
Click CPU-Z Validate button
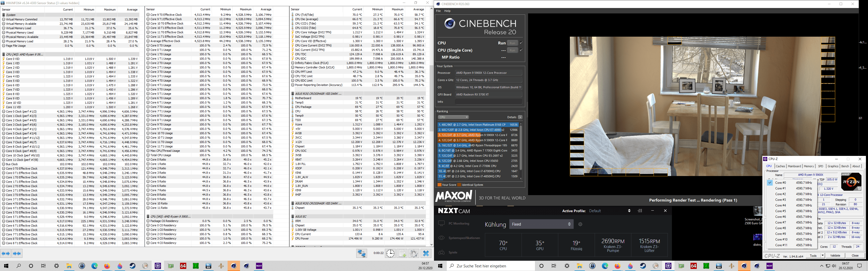(x=835, y=256)
